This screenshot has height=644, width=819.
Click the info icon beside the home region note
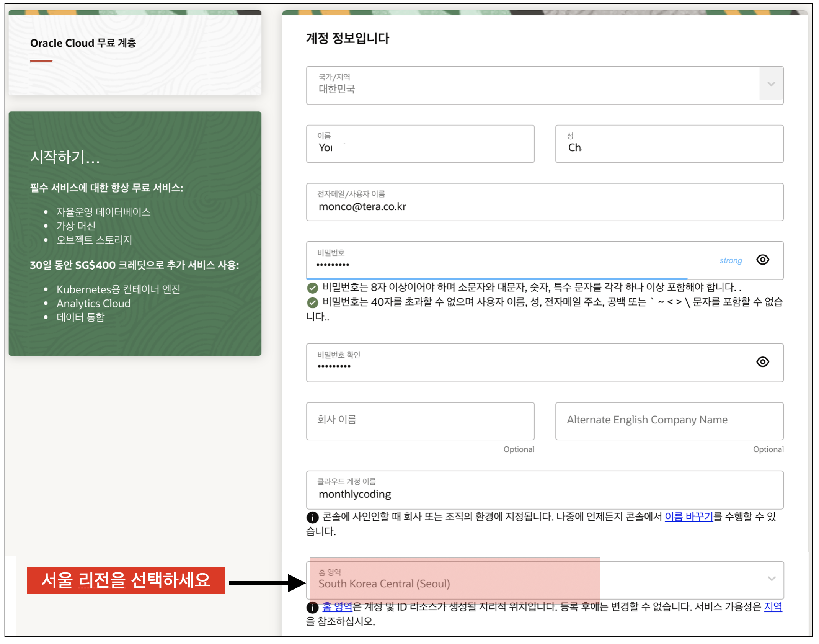click(x=312, y=608)
